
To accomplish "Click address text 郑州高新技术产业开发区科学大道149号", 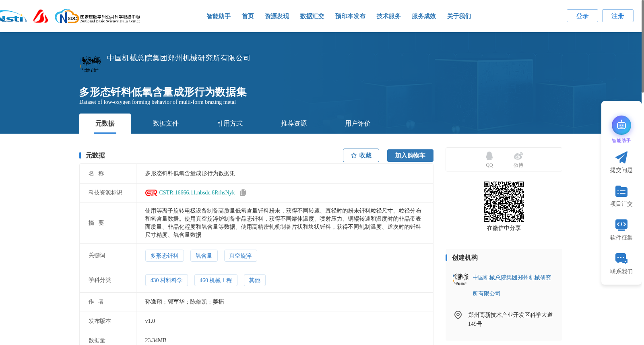I will 510,319.
